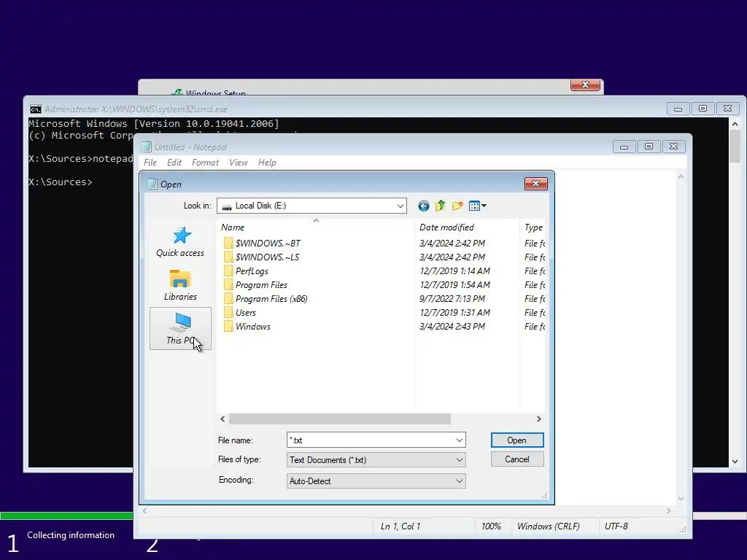Select Quick access in the places bar

(180, 242)
